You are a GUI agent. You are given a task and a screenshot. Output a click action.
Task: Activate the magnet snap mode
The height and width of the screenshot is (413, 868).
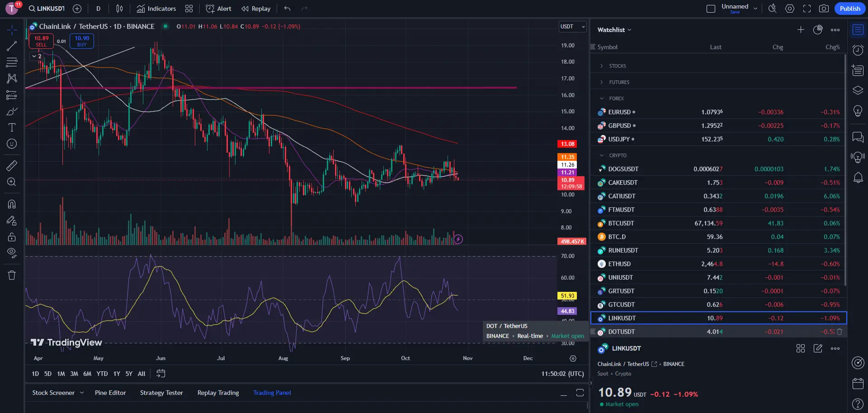pos(12,204)
